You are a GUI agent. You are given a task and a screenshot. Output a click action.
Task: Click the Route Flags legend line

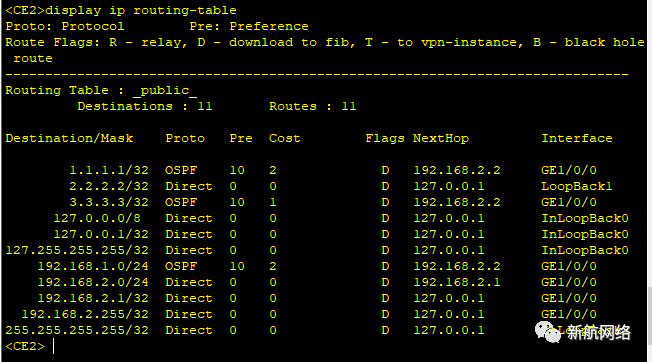pyautogui.click(x=325, y=50)
